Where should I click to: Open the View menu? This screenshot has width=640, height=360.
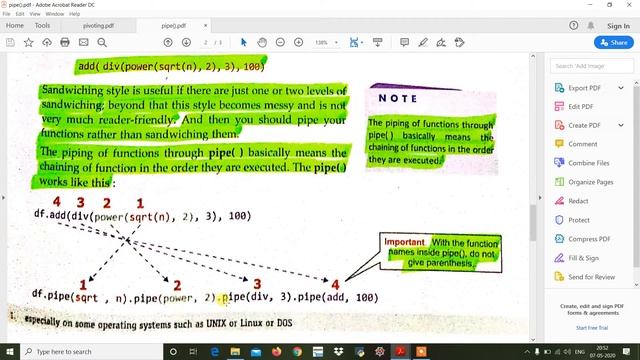[35, 14]
